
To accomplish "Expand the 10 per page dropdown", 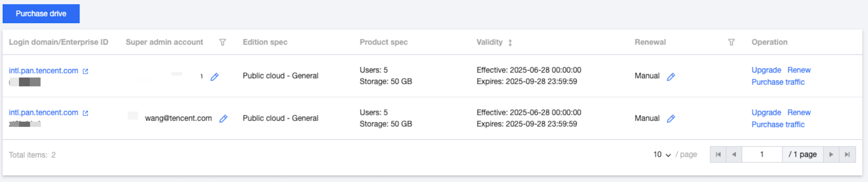I will tap(662, 154).
